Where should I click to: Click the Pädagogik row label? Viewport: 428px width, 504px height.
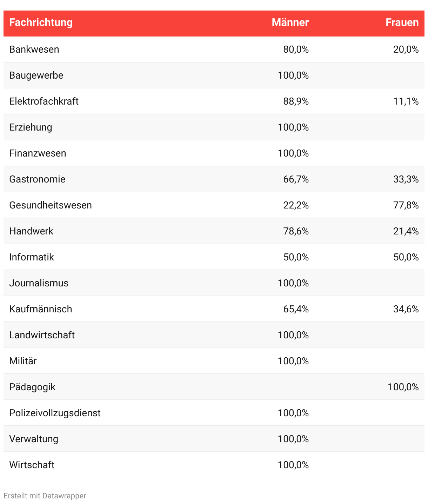click(x=32, y=387)
